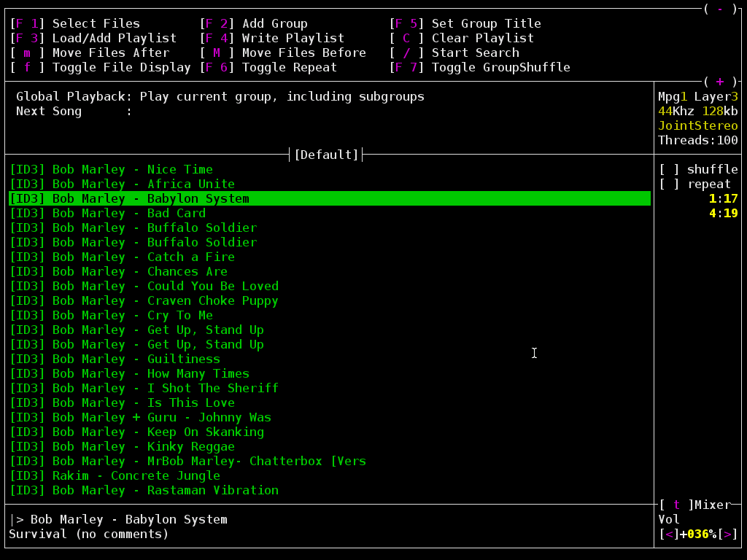Select song Nice Time
Image resolution: width=747 pixels, height=560 pixels.
(x=330, y=169)
